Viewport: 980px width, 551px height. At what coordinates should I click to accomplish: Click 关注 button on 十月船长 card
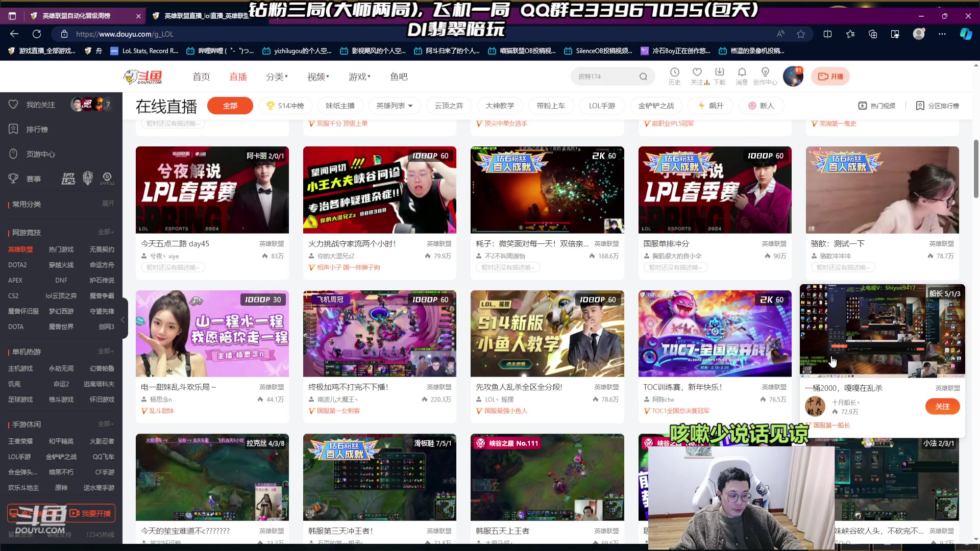[942, 406]
